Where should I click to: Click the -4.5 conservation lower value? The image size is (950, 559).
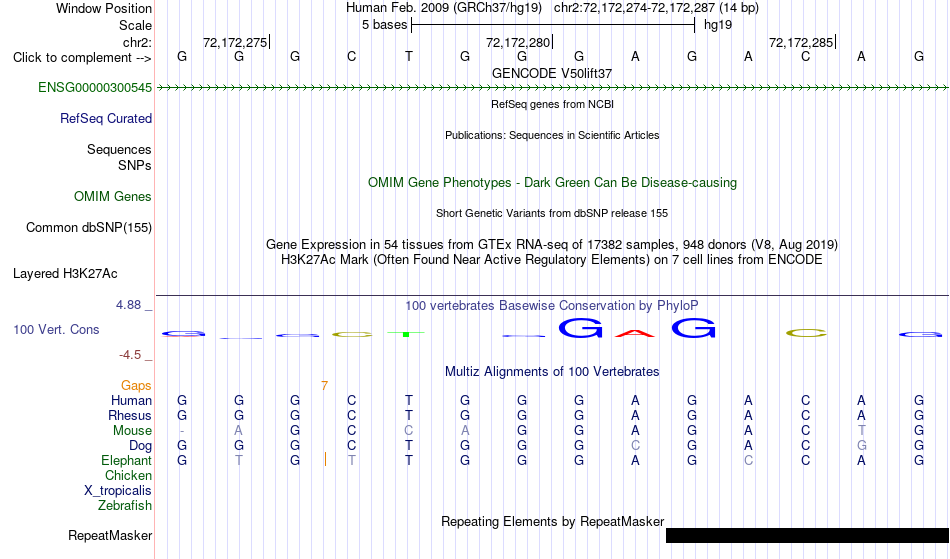[130, 355]
